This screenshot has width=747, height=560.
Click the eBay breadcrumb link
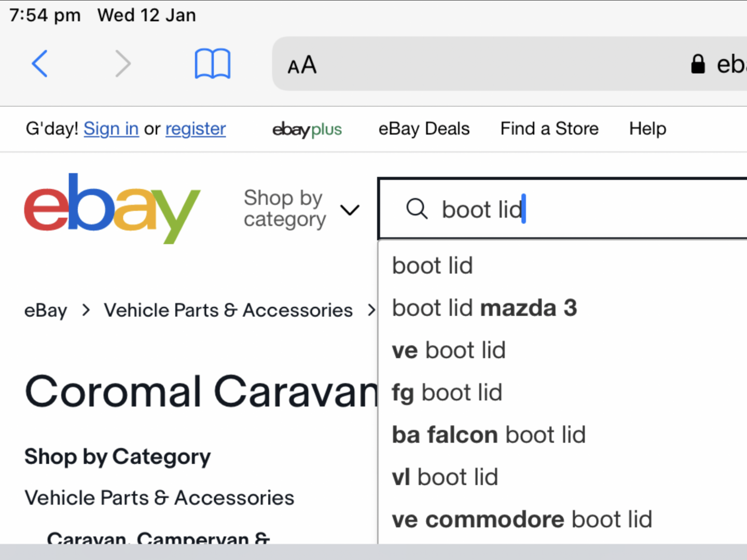coord(46,310)
